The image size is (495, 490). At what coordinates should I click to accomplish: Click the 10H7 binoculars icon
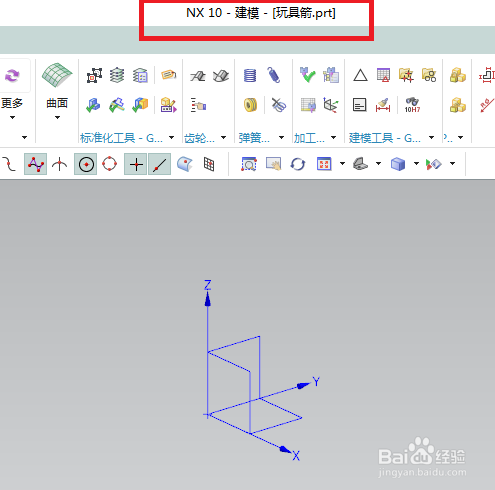tap(412, 105)
